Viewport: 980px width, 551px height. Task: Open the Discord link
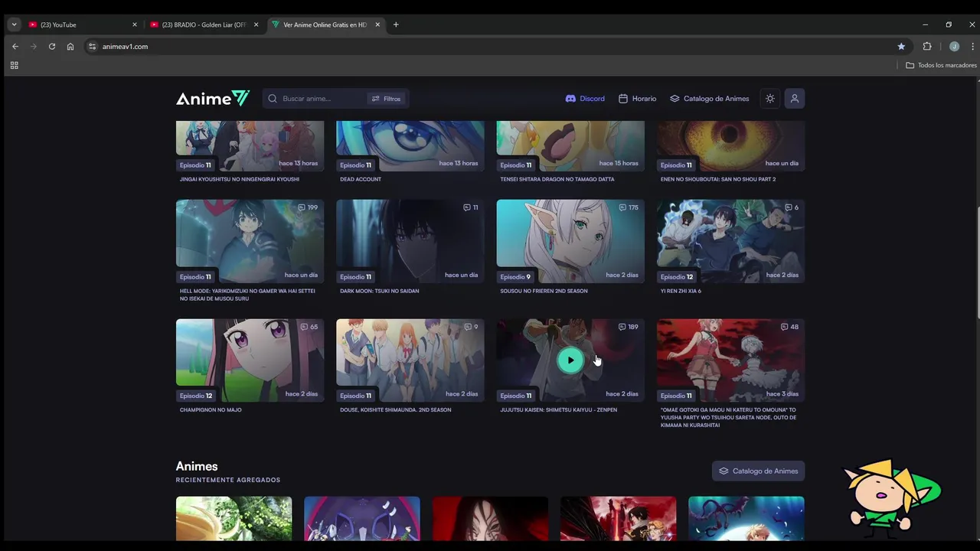pos(585,99)
